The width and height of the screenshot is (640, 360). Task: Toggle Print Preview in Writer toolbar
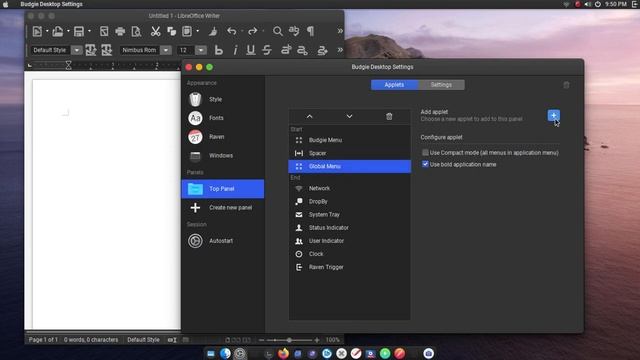[136, 31]
